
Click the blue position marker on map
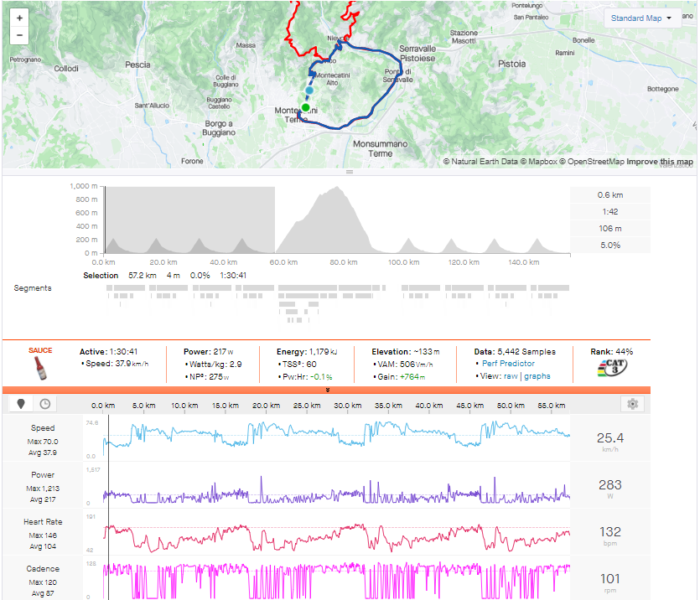(x=309, y=90)
